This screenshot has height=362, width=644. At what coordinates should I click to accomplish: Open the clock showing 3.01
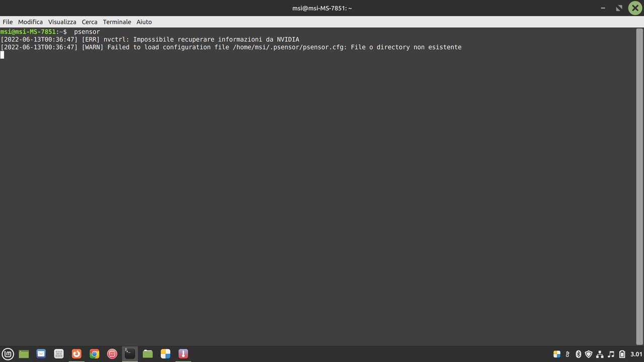[x=636, y=354]
